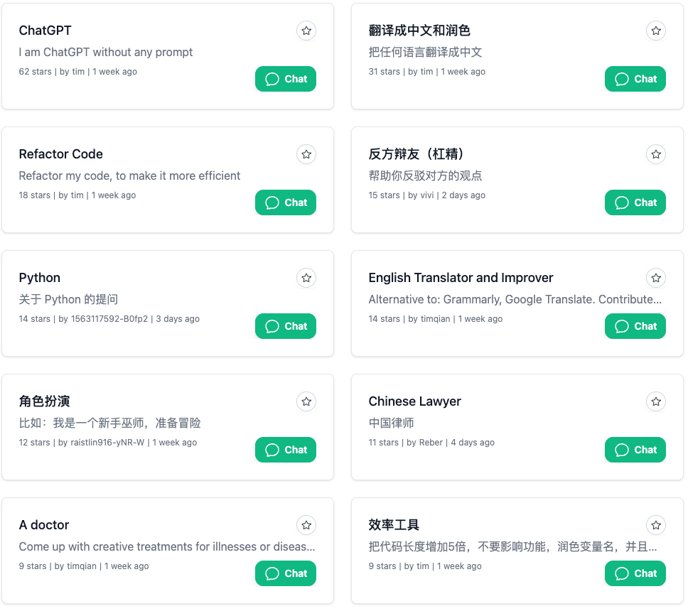The height and width of the screenshot is (616, 688).
Task: Favorite the Refactor Code prompt
Action: 306,154
